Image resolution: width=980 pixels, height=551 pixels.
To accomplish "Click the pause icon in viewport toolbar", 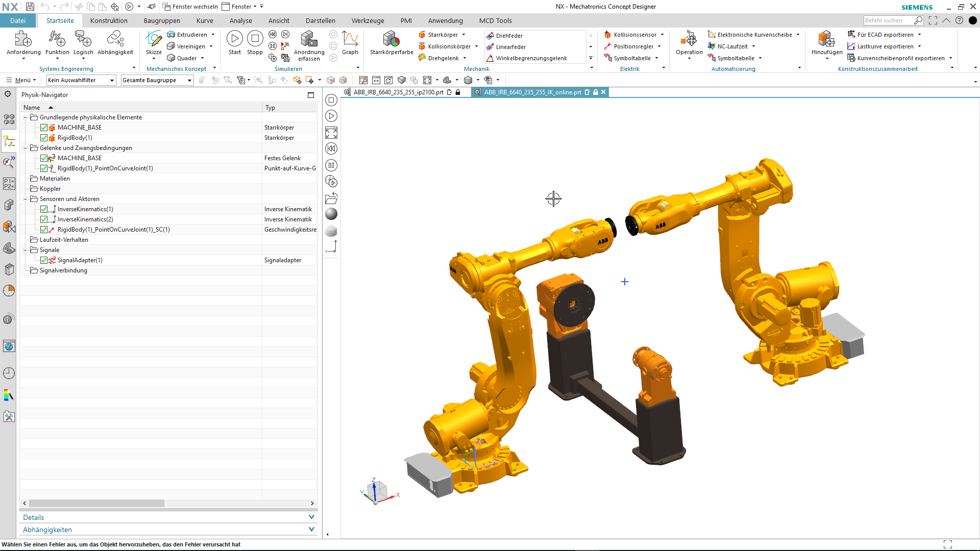I will (331, 165).
